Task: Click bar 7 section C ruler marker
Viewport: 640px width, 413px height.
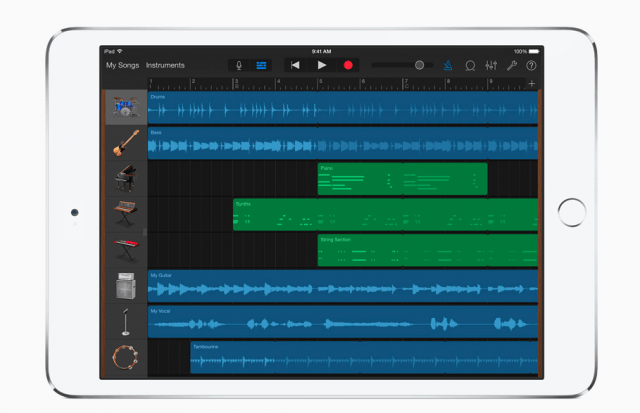Action: (407, 83)
